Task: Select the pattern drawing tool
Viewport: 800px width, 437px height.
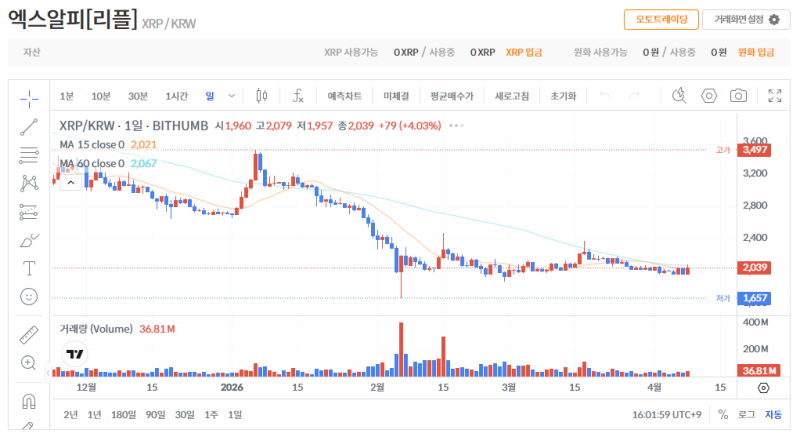Action: point(29,183)
